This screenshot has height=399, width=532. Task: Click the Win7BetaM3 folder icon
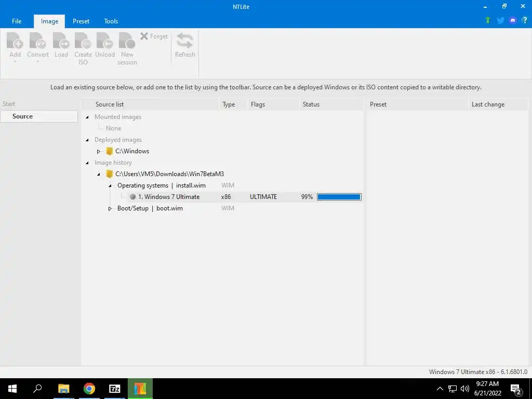tap(109, 174)
